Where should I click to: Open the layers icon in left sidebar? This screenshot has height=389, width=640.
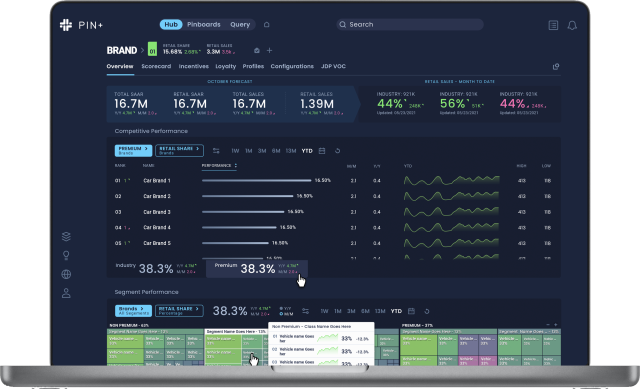tap(66, 236)
